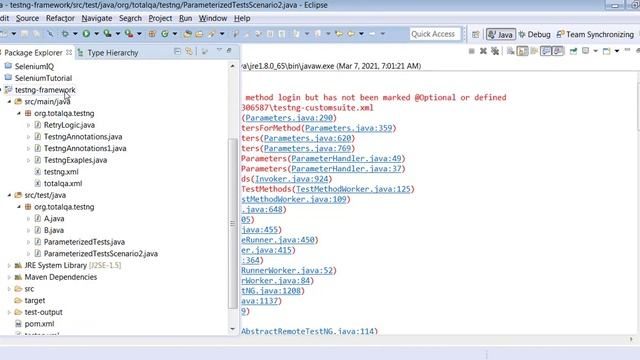Screen dimensions: 640x360
Task: Toggle Skip All Breakpoints
Action: 51,34
